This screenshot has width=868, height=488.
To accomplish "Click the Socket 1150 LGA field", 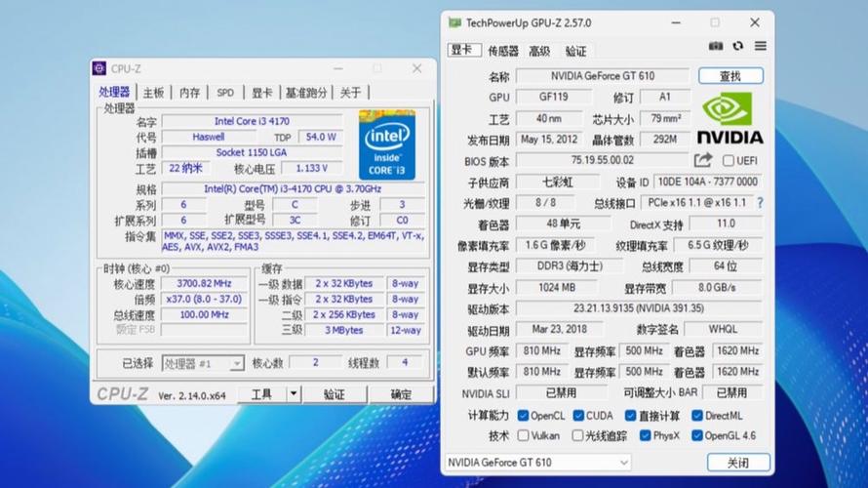I will [252, 152].
